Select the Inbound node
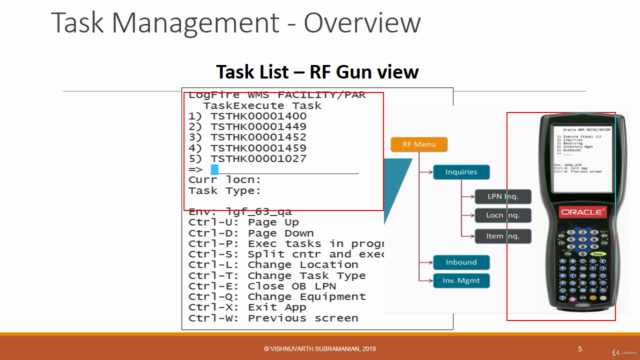Viewport: 640px width, 360px height. [461, 262]
